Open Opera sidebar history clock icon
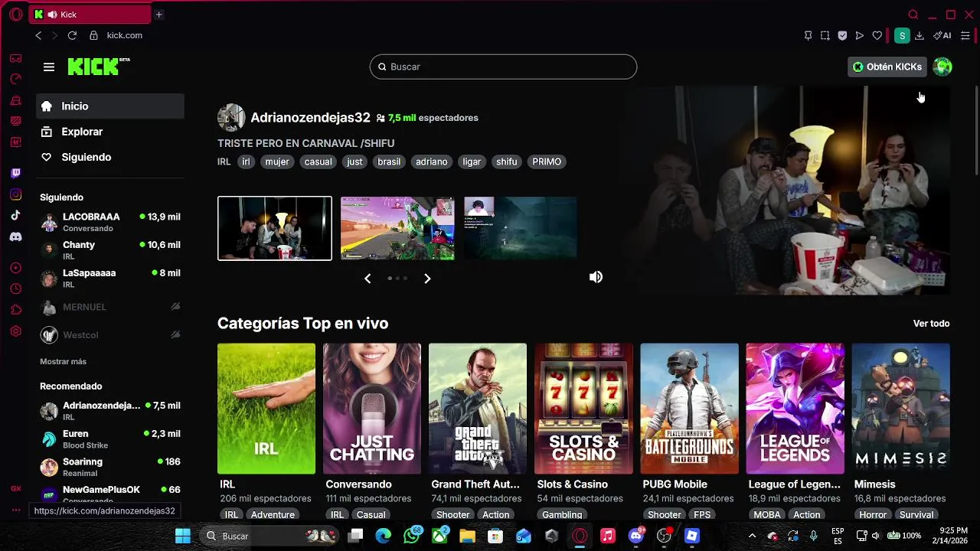The width and height of the screenshot is (980, 551). click(15, 289)
